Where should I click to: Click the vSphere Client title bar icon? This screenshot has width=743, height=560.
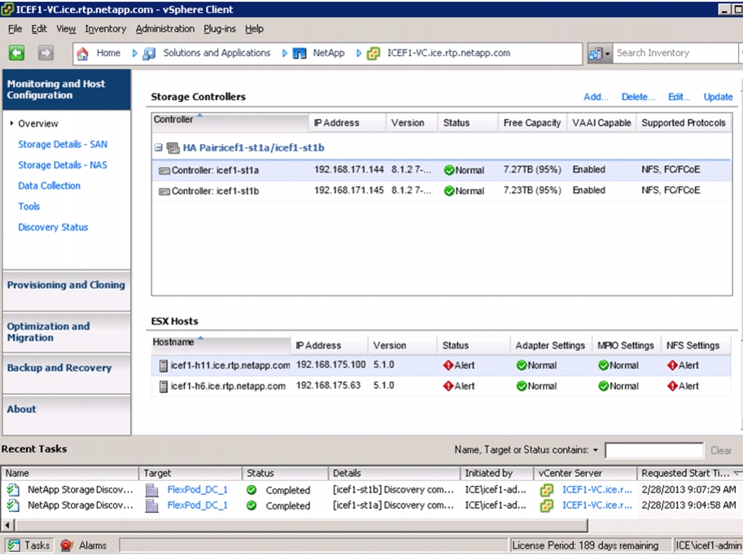click(7, 9)
